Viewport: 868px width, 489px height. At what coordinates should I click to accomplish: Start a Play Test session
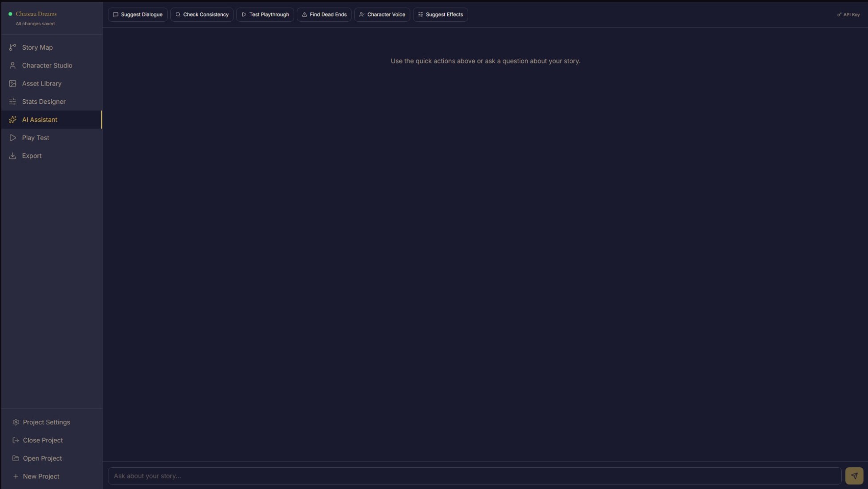pyautogui.click(x=36, y=137)
